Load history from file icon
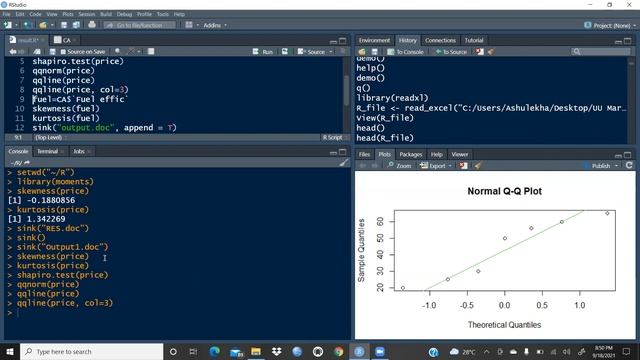 tap(362, 52)
